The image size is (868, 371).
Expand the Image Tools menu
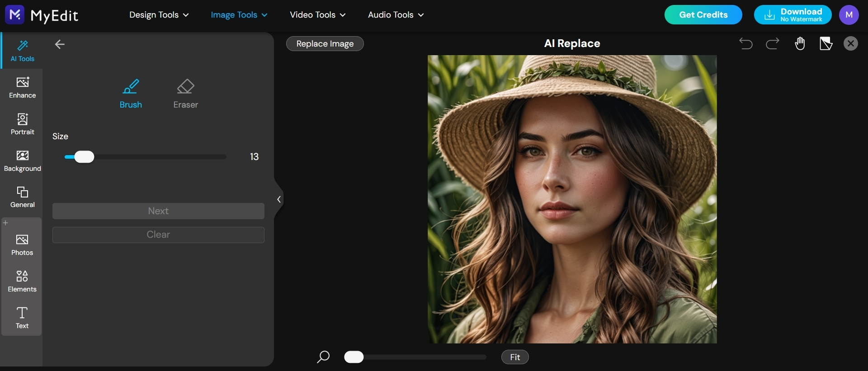tap(239, 15)
